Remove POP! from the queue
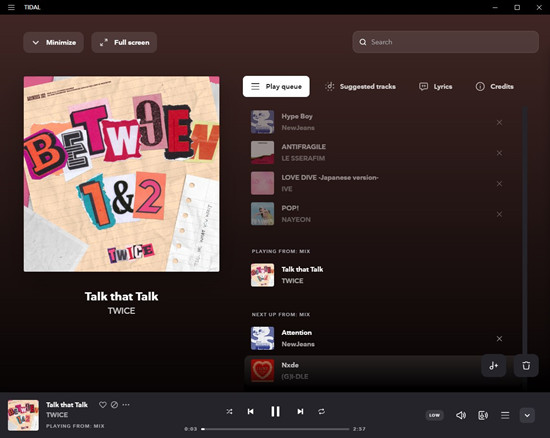 (x=499, y=214)
